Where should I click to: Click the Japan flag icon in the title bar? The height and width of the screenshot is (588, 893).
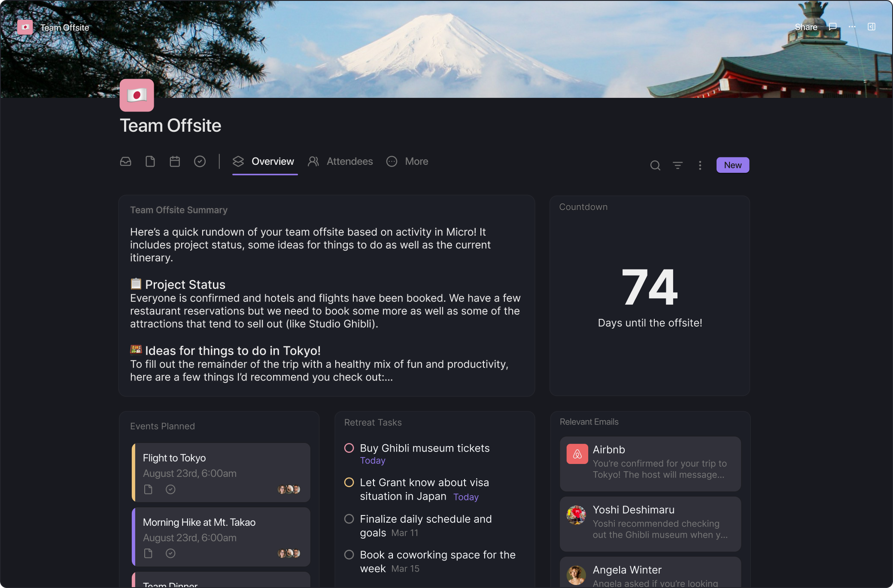click(25, 27)
